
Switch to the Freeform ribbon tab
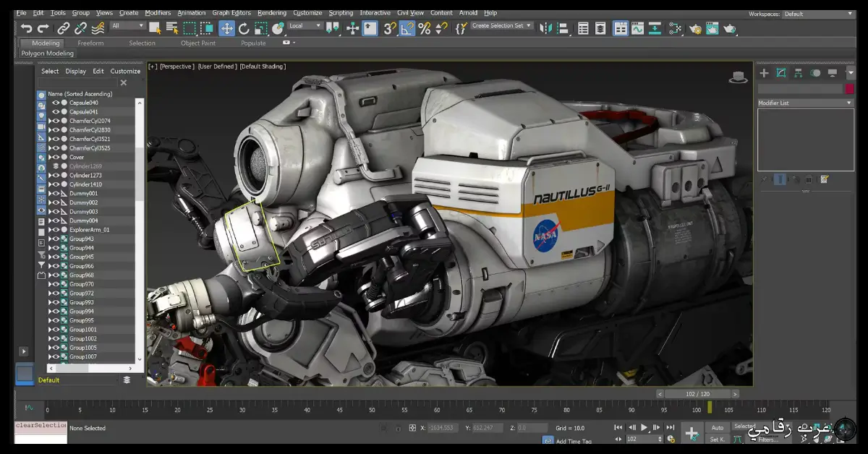click(90, 43)
